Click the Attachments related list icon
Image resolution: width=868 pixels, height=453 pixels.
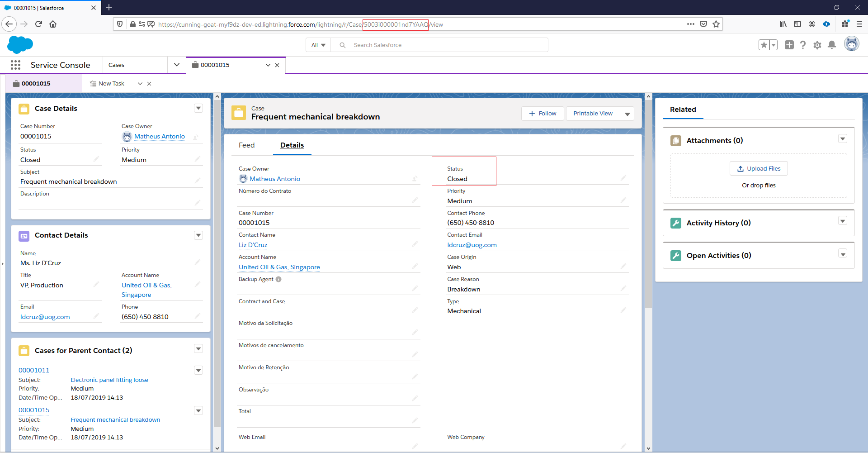tap(676, 141)
